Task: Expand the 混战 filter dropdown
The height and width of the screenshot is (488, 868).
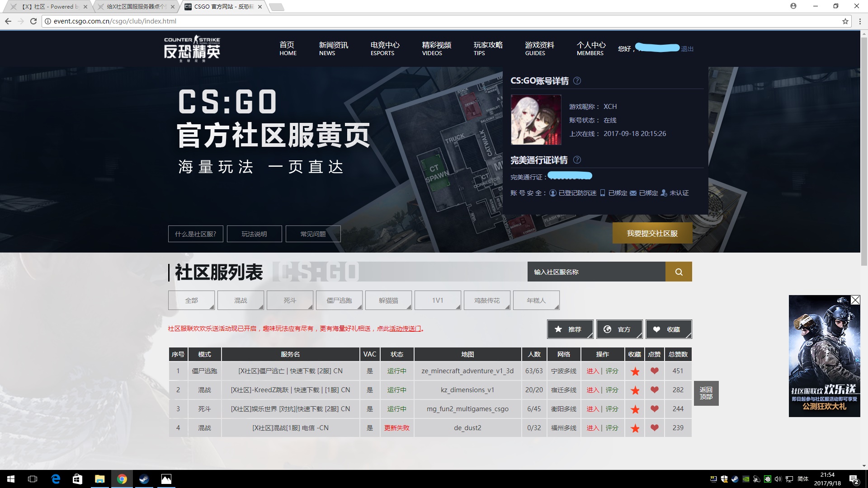Action: coord(241,300)
